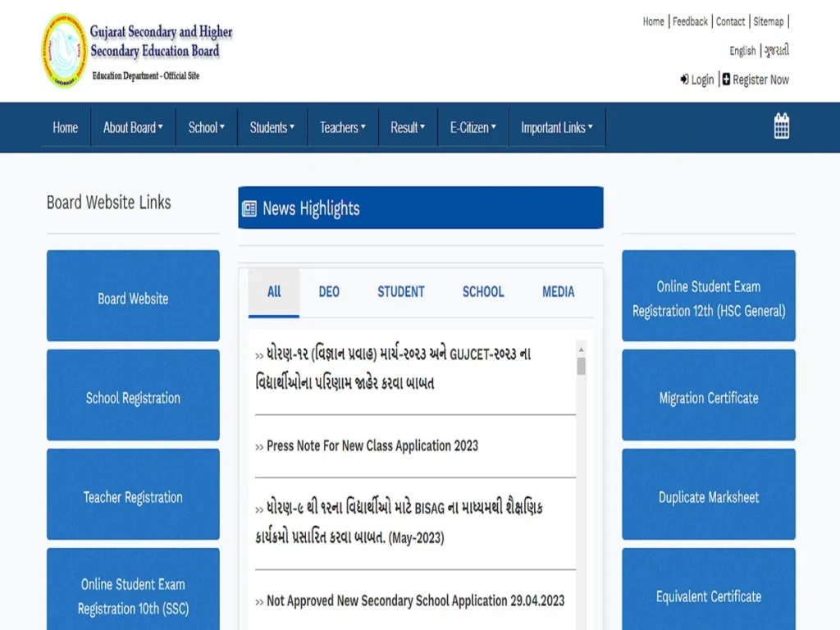Click the Login arrow icon
Viewport: 840px width, 630px height.
pyautogui.click(x=684, y=80)
